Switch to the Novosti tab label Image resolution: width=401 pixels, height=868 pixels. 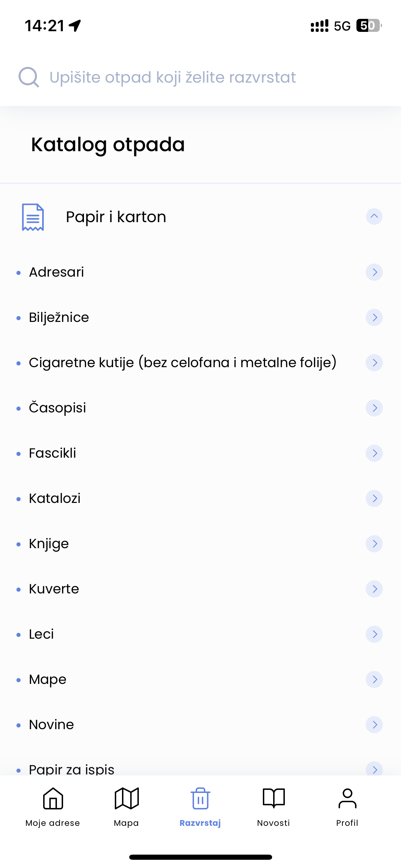pyautogui.click(x=274, y=823)
